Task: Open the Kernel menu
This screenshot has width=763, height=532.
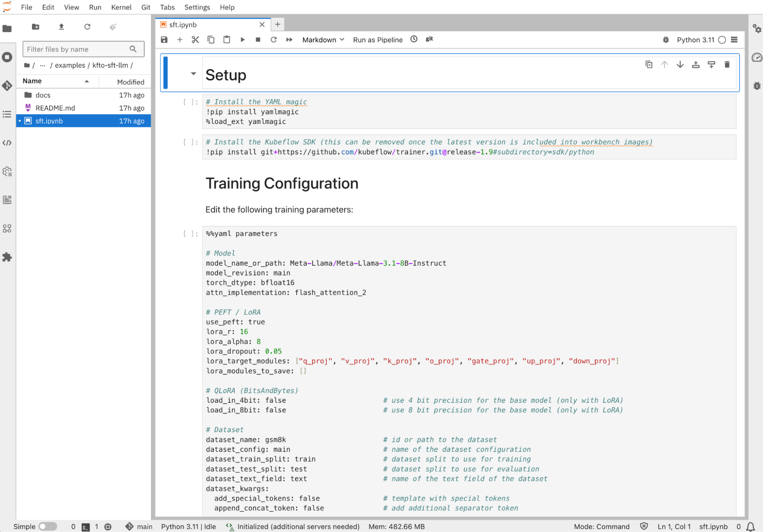Action: (x=121, y=7)
